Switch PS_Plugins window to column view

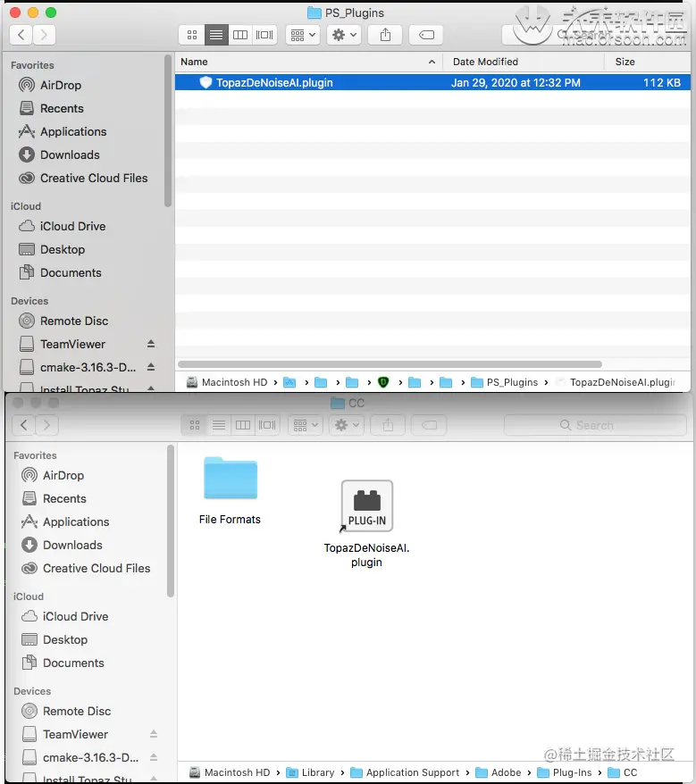(240, 35)
